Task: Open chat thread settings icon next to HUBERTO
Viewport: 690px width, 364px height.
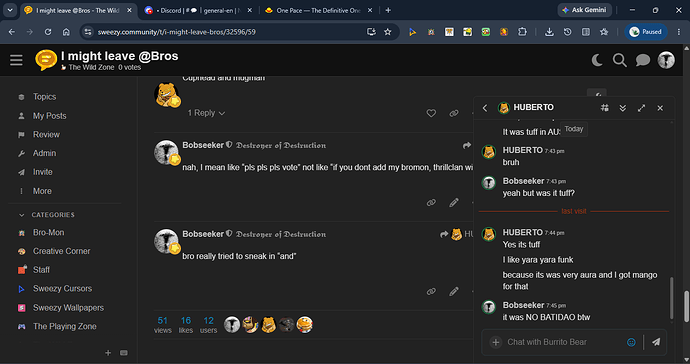Action: coord(605,108)
